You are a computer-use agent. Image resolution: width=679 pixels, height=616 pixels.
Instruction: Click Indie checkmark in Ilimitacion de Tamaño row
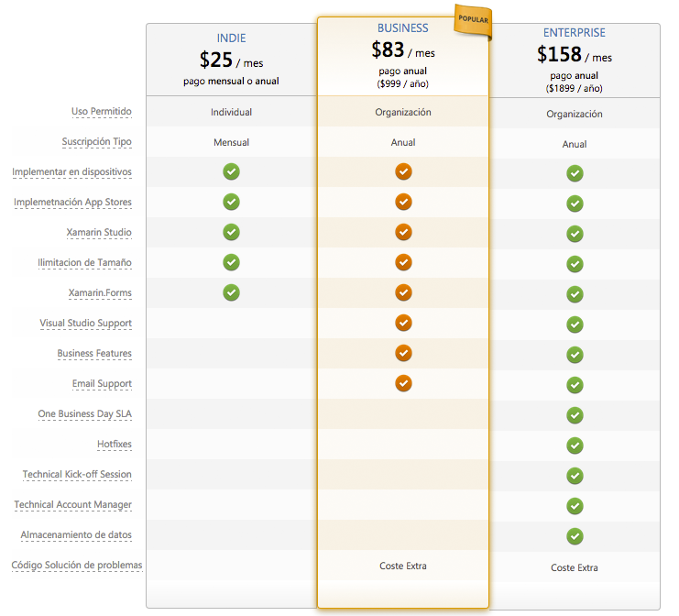point(231,262)
